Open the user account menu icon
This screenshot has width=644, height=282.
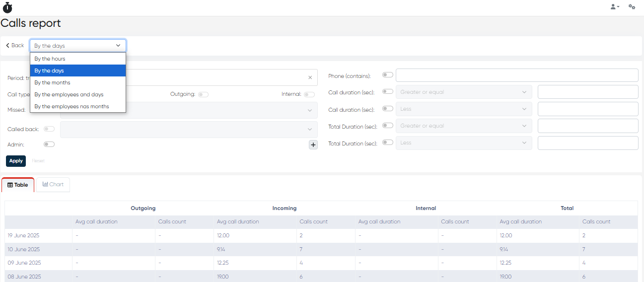pyautogui.click(x=614, y=7)
